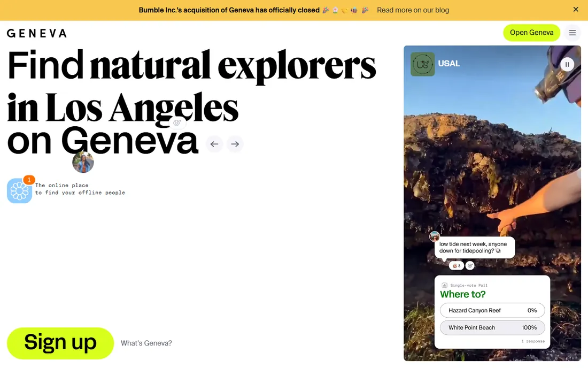Add a reaction to the tidepooling message
This screenshot has height=368, width=588.
(470, 266)
